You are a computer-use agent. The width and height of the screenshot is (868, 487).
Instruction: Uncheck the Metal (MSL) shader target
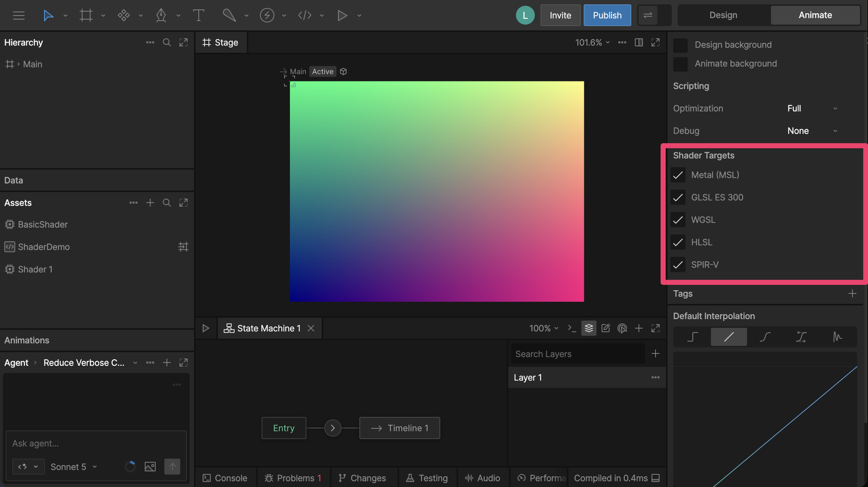coord(678,175)
